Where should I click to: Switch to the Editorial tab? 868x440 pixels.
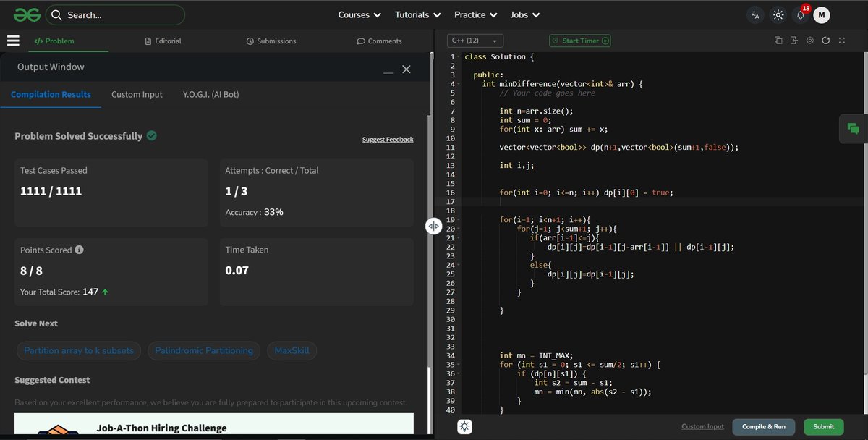click(x=163, y=41)
